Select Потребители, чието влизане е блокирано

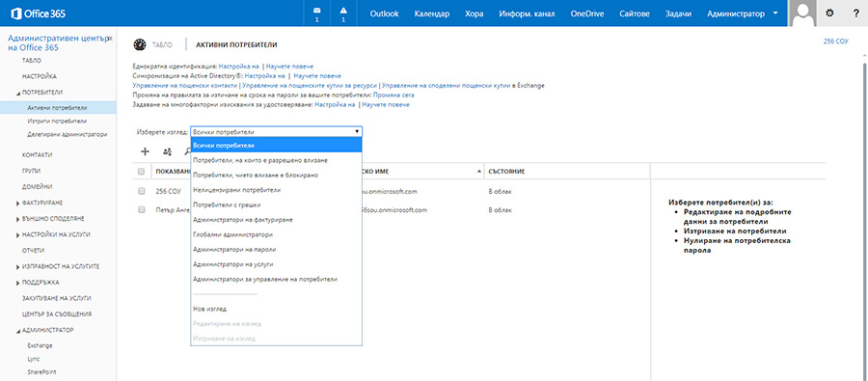click(x=276, y=175)
